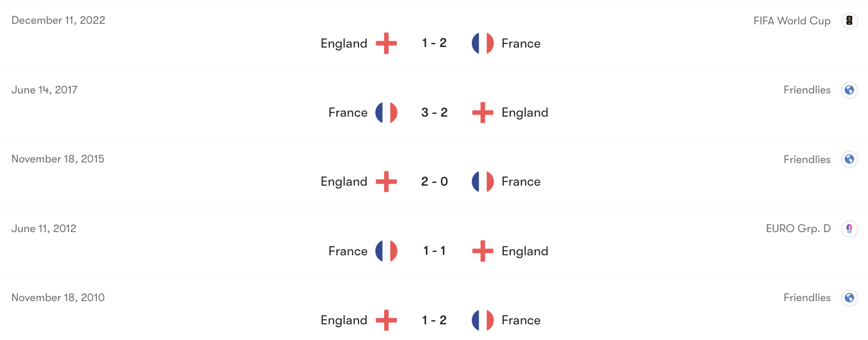The width and height of the screenshot is (868, 340).
Task: Open the 1 - 2 score from December 11, 2022
Action: coord(435,43)
